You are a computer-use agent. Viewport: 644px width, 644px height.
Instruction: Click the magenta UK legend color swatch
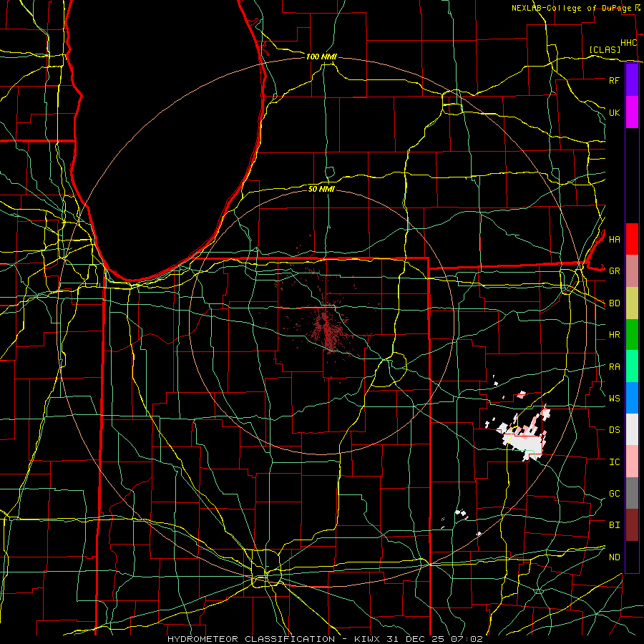tap(632, 112)
